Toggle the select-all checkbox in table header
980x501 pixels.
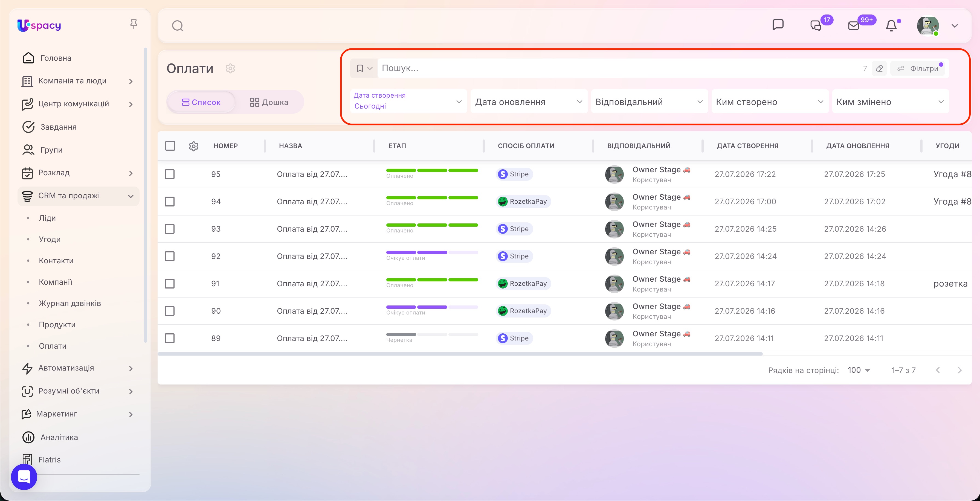(170, 146)
